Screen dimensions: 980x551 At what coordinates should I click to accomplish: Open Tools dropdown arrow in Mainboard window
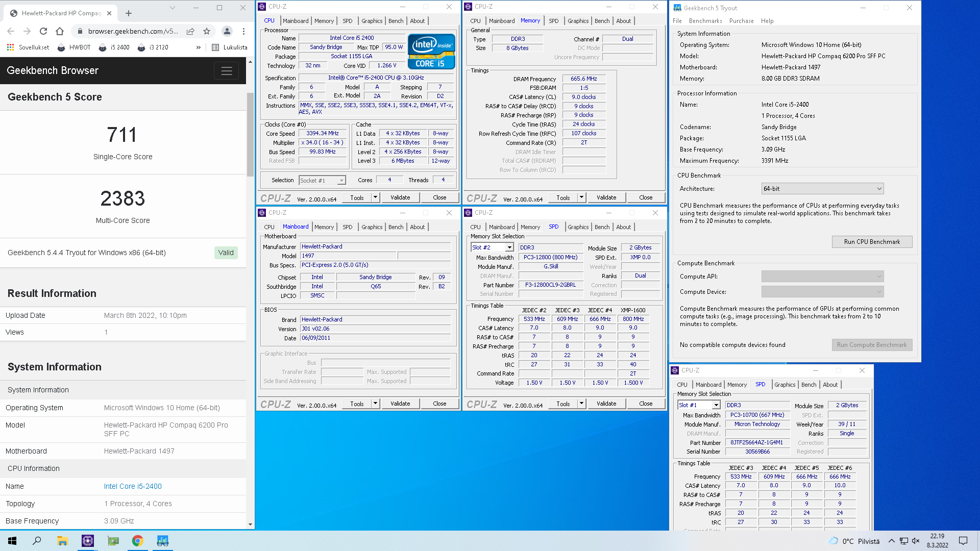click(x=375, y=404)
